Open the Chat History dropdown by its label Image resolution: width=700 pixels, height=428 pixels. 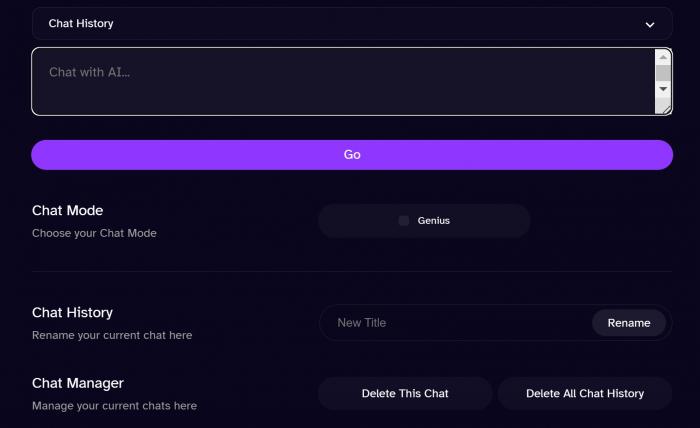[81, 23]
